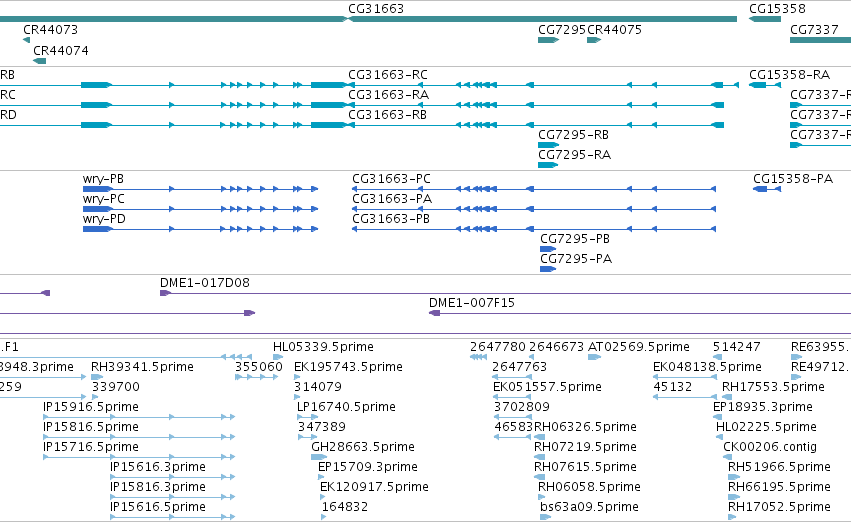Select protein wry-PD

pyautogui.click(x=104, y=219)
